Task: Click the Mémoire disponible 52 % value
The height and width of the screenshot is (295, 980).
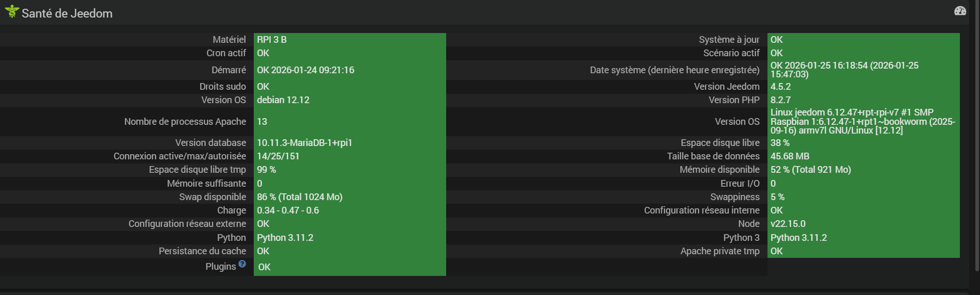Action: (x=810, y=170)
